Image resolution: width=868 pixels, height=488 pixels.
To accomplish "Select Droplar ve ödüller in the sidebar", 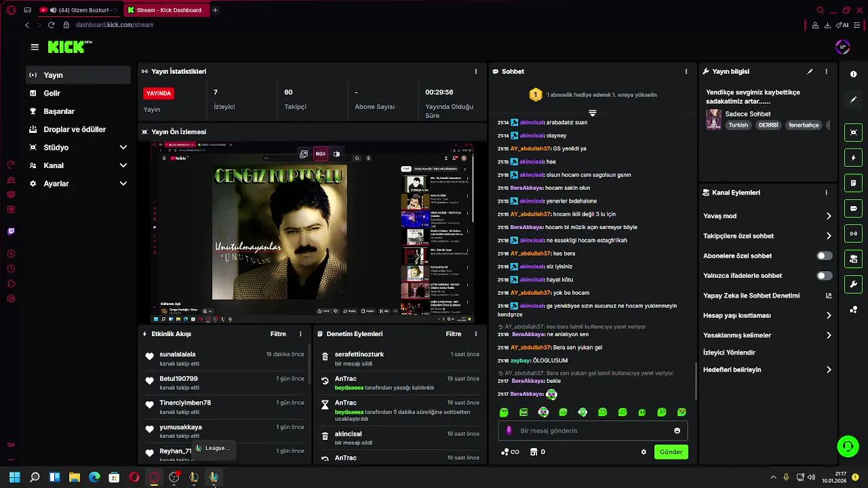I will 79,129.
